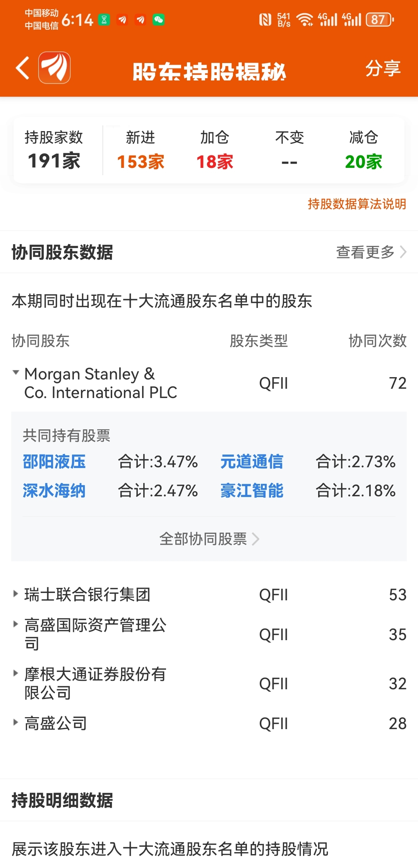
Task: Open the 元道通信 stock link
Action: (x=252, y=461)
